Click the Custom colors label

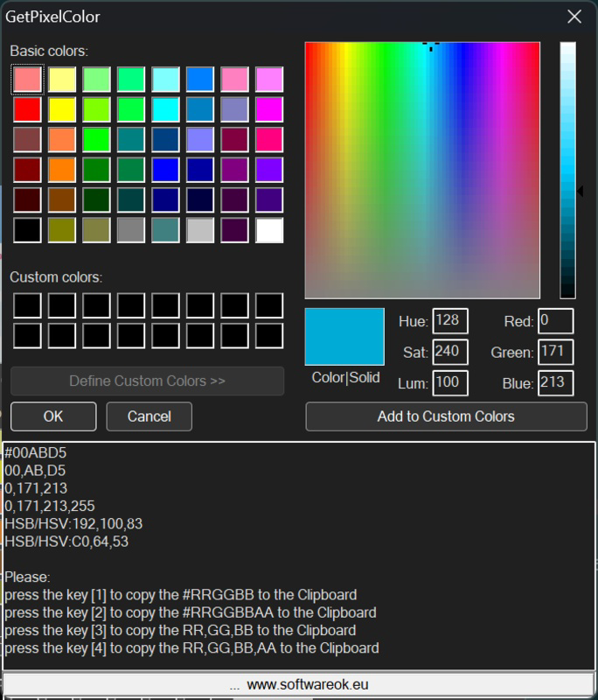56,277
